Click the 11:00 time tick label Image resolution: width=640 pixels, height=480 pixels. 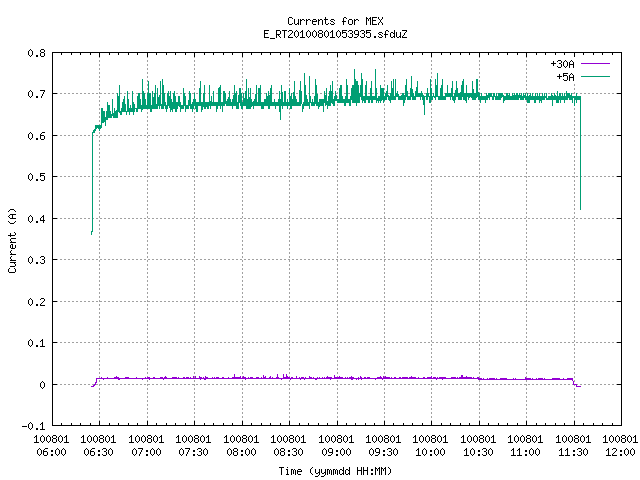[525, 452]
